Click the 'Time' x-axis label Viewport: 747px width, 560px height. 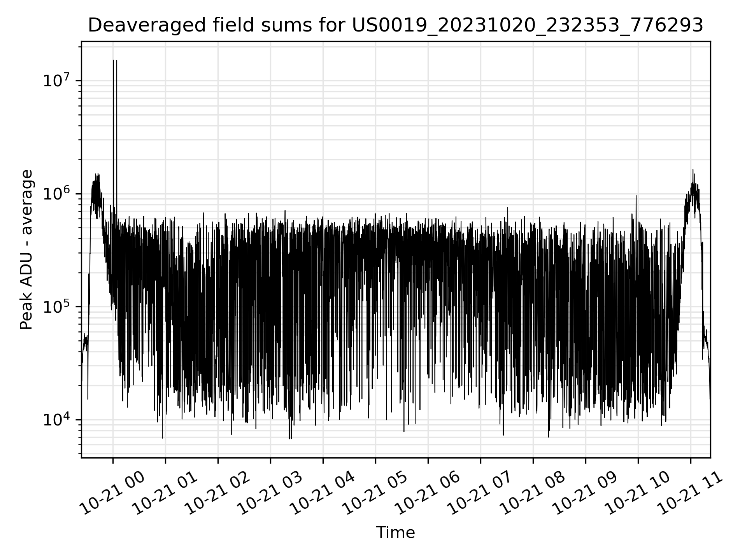395,532
